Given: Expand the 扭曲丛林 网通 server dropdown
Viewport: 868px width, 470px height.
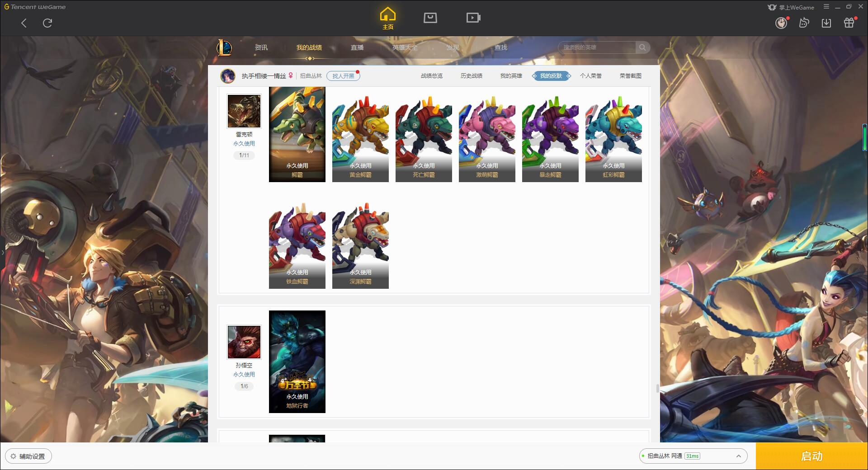Looking at the screenshot, I should (x=693, y=456).
